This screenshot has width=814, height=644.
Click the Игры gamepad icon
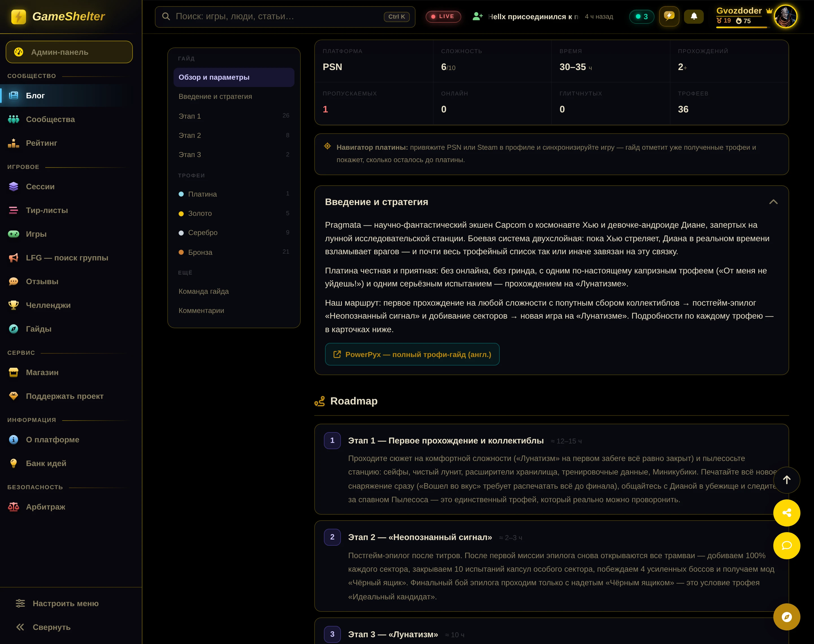coord(14,234)
